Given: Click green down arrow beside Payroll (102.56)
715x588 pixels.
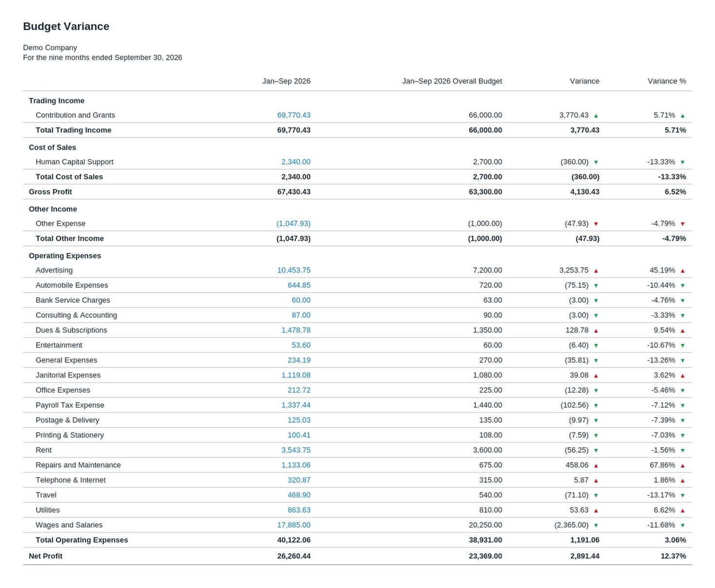Looking at the screenshot, I should (x=596, y=406).
